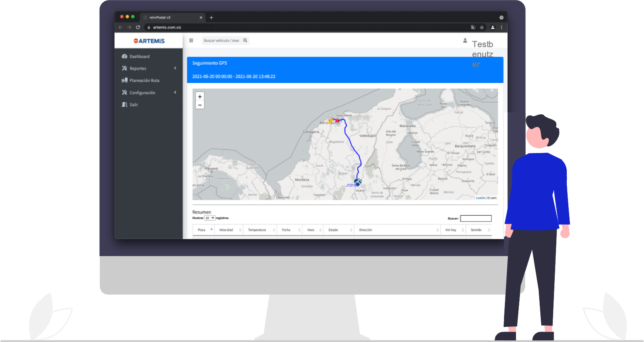Open a new browser tab

[211, 18]
